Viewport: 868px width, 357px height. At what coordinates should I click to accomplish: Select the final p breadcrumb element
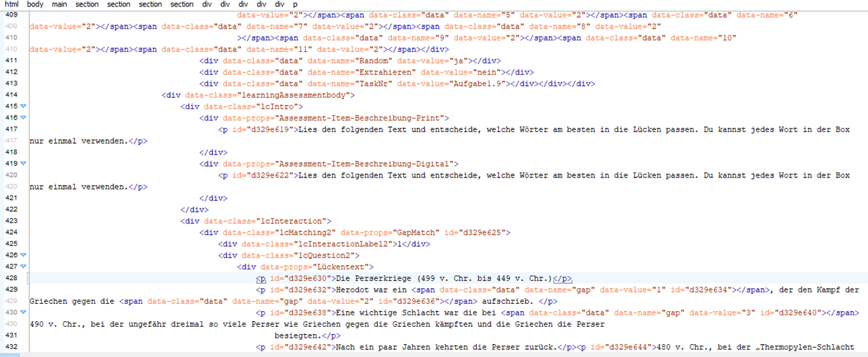pyautogui.click(x=294, y=4)
